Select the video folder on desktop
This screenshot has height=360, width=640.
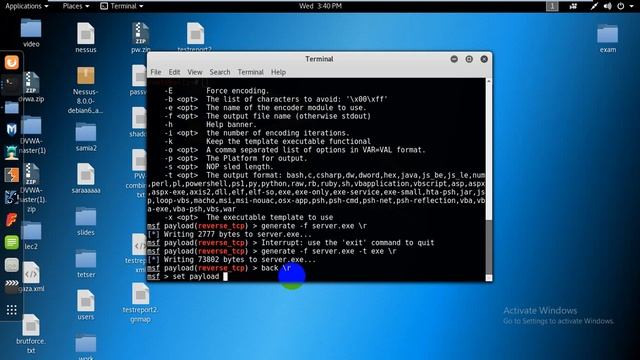[31, 33]
